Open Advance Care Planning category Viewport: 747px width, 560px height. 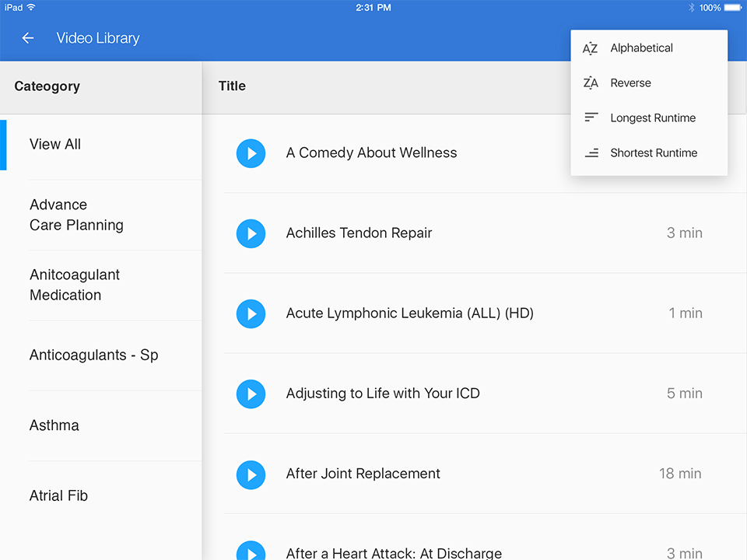click(76, 215)
